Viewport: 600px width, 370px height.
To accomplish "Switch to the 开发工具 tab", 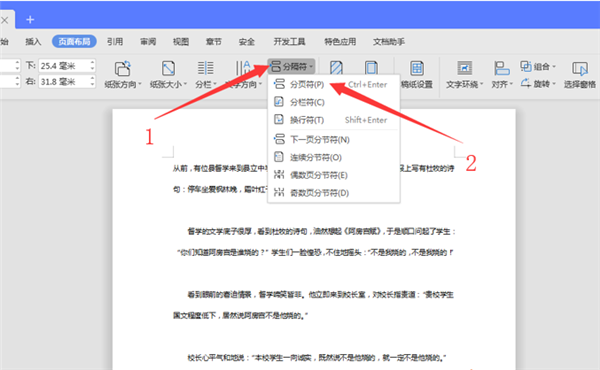I will tap(289, 41).
